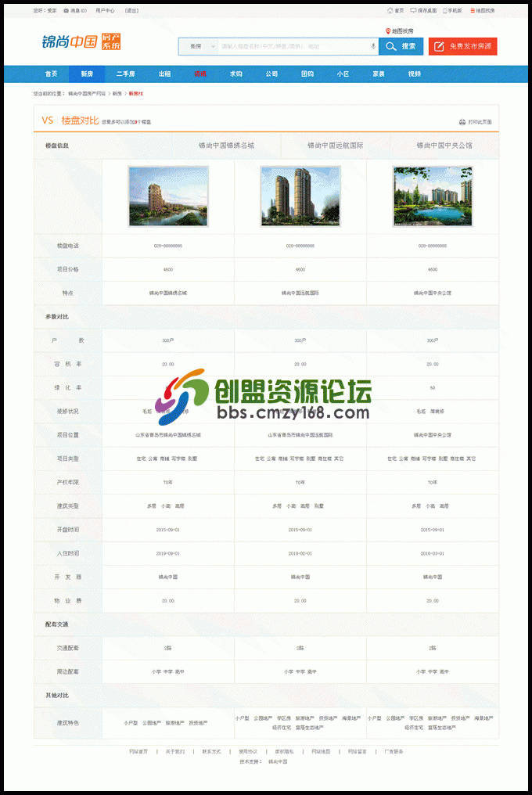Click the 锦尚中国 technical support footer link

[x=278, y=761]
